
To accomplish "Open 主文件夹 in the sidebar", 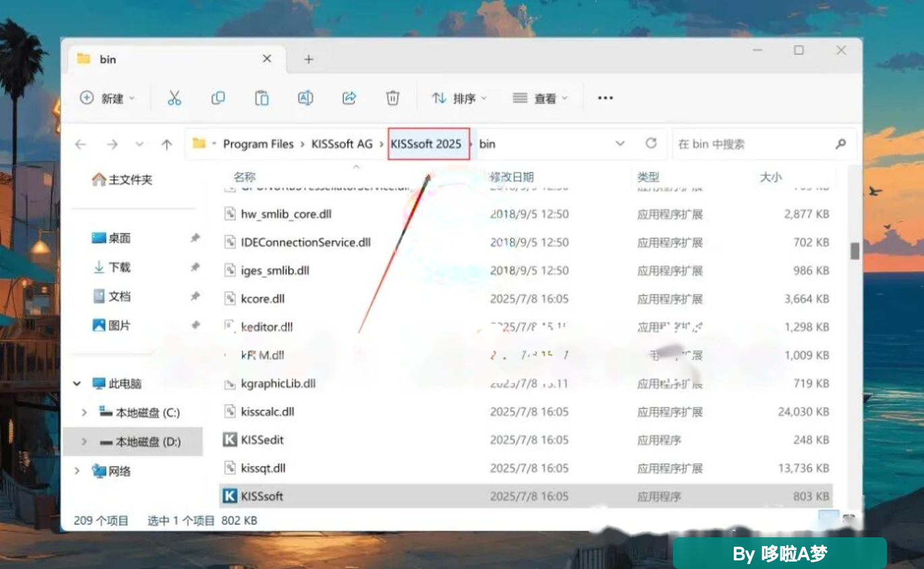I will click(x=122, y=180).
